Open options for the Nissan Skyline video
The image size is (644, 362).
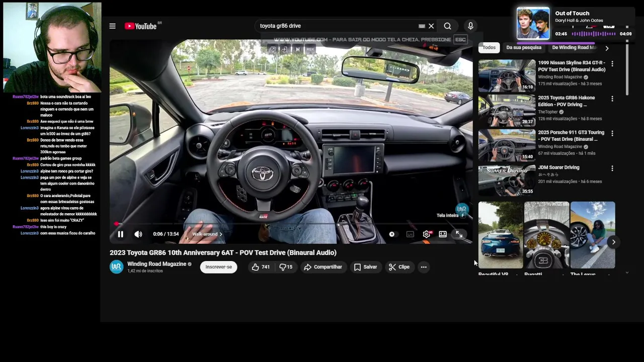point(612,64)
